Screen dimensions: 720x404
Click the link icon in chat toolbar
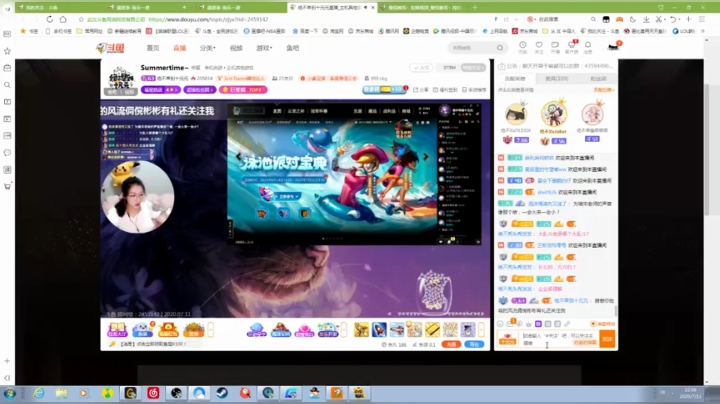point(567,324)
